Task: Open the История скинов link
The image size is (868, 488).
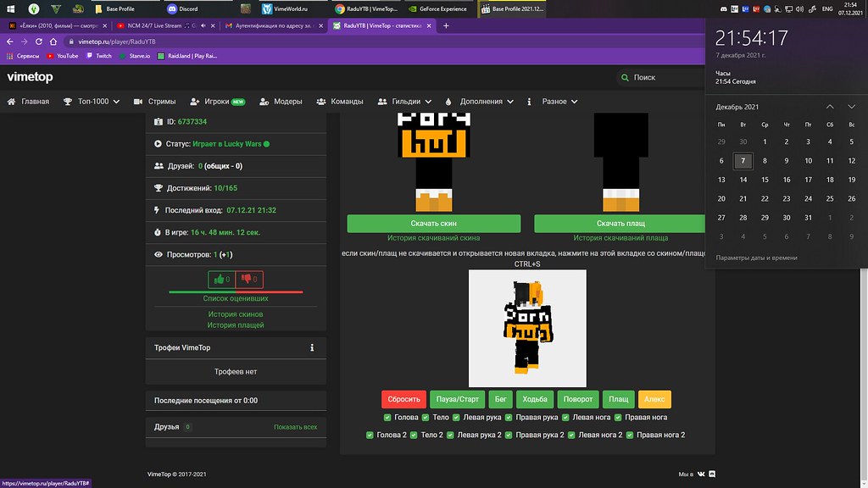Action: click(236, 314)
